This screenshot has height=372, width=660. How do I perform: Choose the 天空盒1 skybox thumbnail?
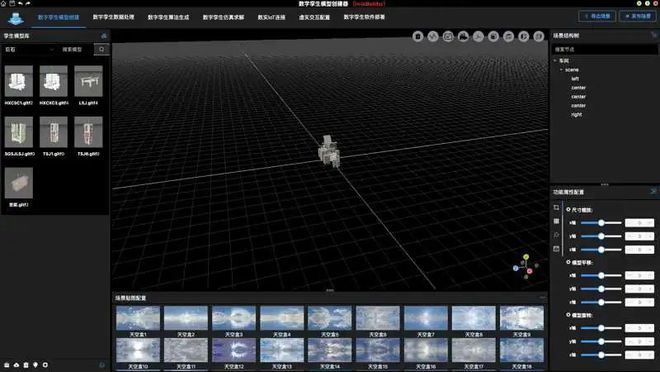click(x=138, y=318)
